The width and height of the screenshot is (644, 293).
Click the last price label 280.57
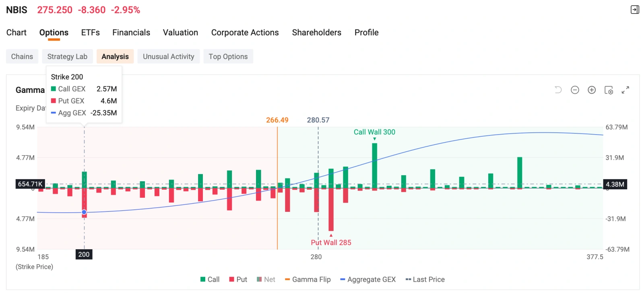(318, 120)
